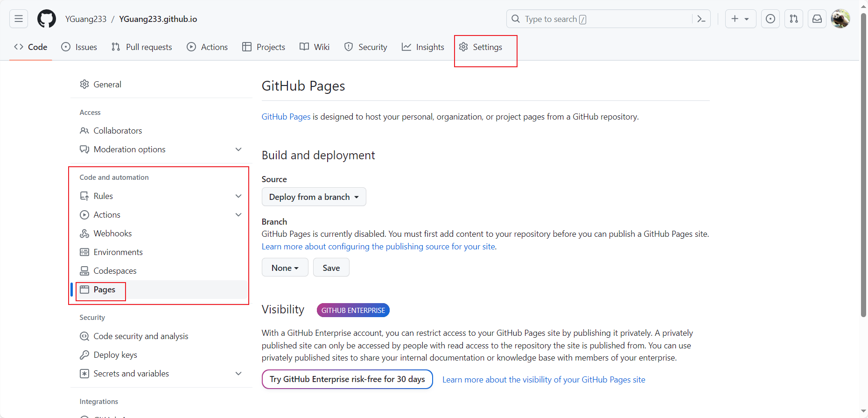This screenshot has height=418, width=868.
Task: Switch to the Insights tab
Action: coord(423,47)
